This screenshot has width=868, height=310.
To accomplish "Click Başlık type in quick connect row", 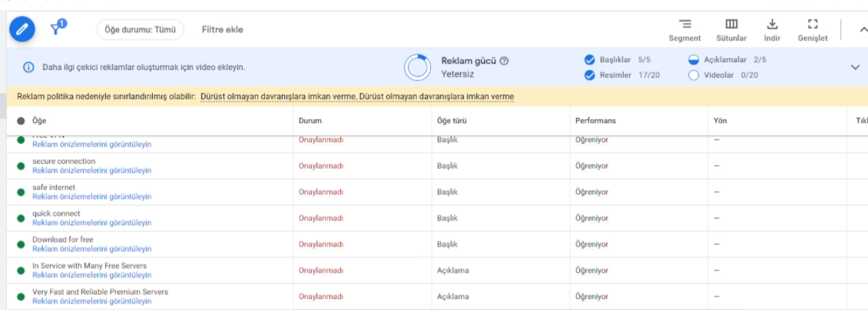I will (447, 218).
